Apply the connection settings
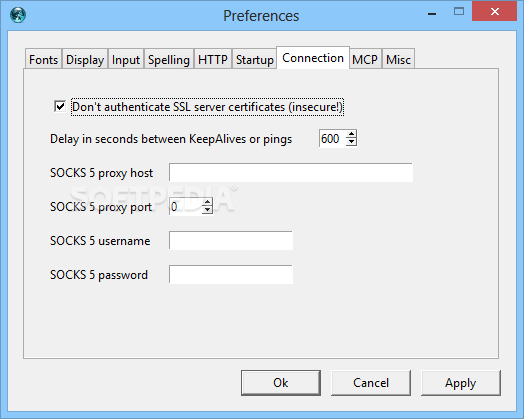Viewport: 524px width, 419px height. 461,383
